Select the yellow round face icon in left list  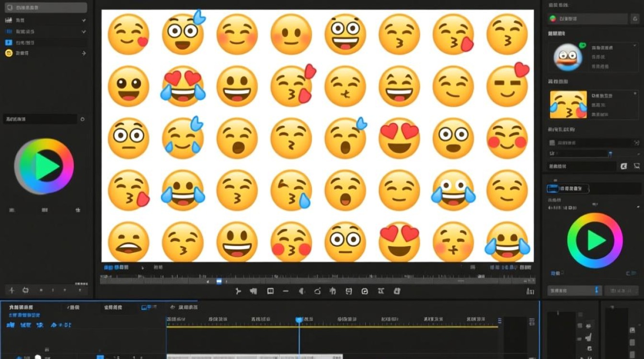pos(9,53)
